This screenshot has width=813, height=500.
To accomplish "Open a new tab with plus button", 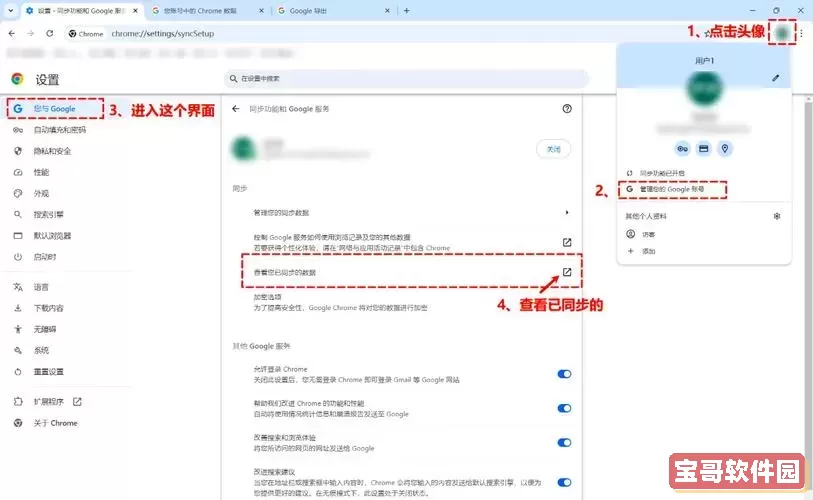I will coord(406,10).
